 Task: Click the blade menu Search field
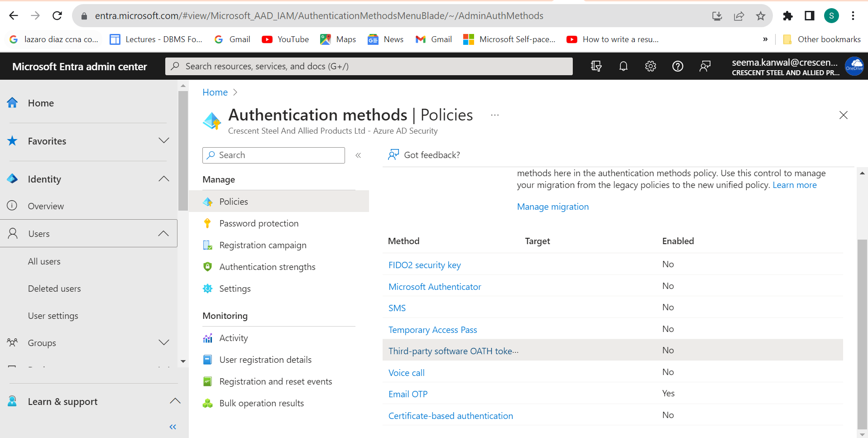[273, 155]
